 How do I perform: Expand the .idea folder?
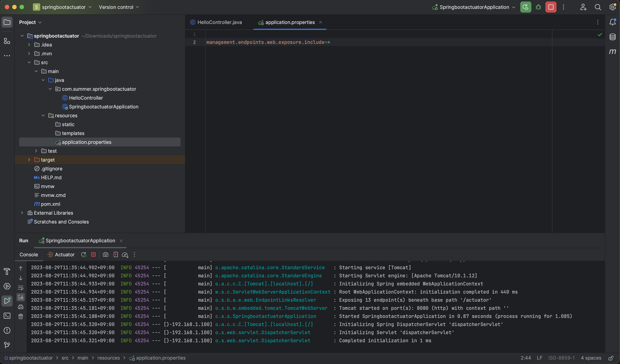click(x=29, y=45)
